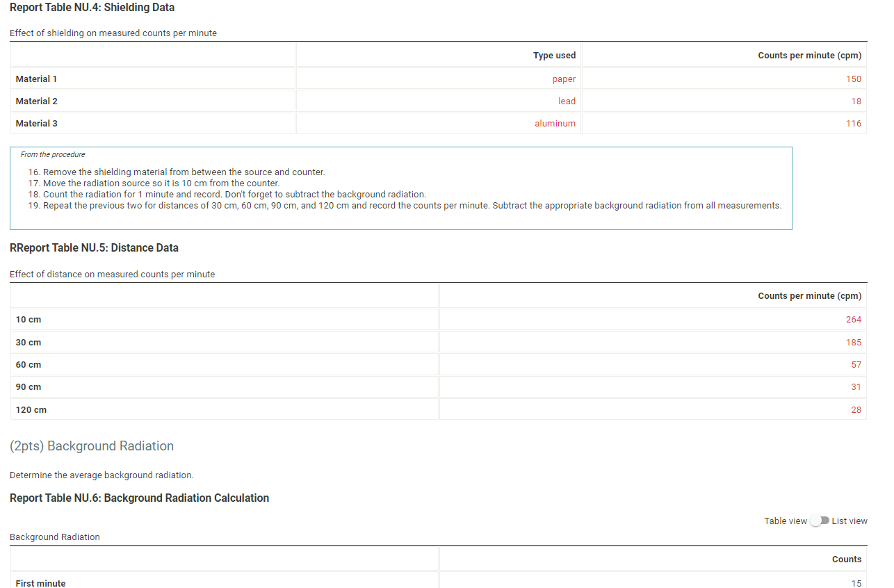Click the 150 cpm value for paper
Screen dimensions: 894x588
pyautogui.click(x=853, y=79)
